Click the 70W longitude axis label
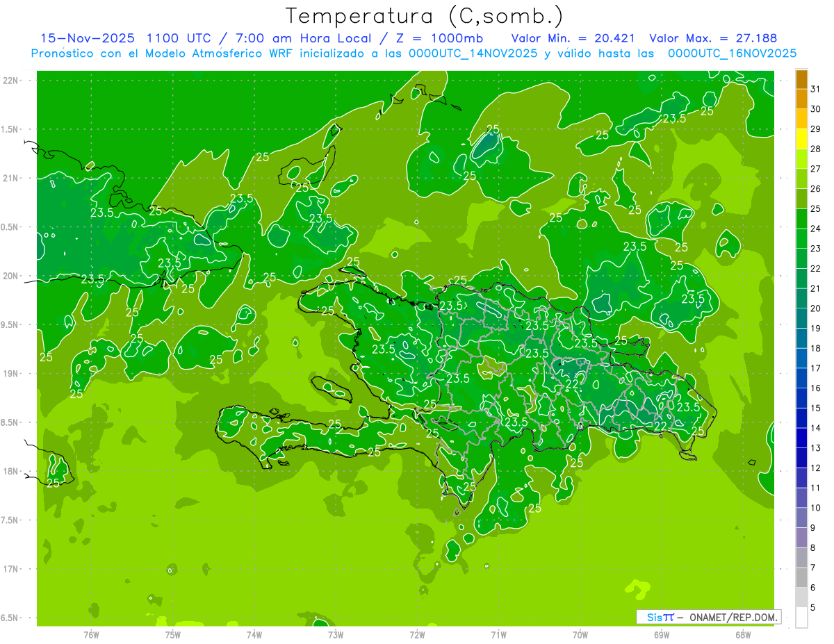The width and height of the screenshot is (834, 644). (580, 635)
